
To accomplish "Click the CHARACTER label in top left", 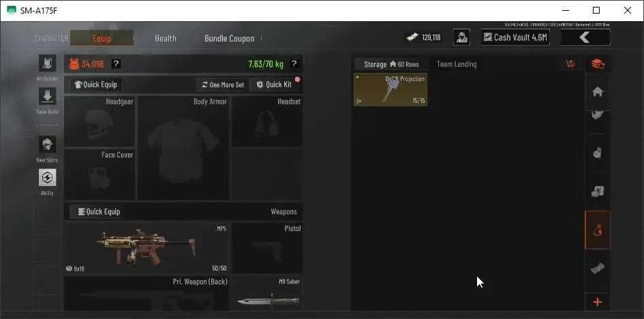I will (51, 38).
